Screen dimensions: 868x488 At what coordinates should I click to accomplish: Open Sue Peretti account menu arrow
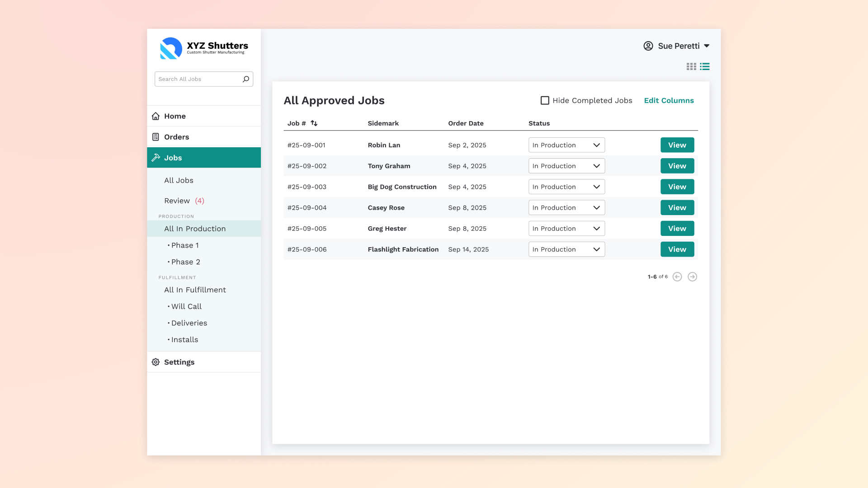point(707,46)
